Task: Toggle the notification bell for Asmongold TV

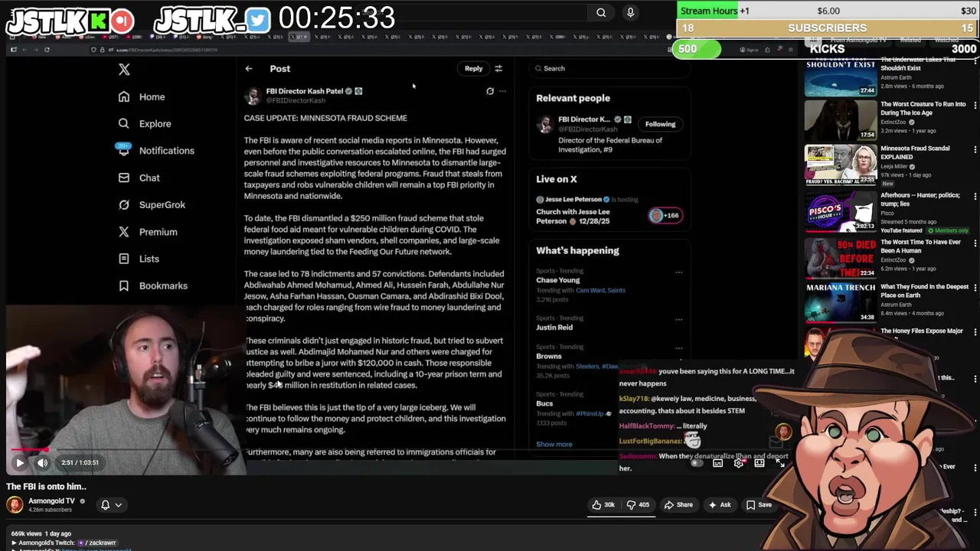Action: pos(106,505)
